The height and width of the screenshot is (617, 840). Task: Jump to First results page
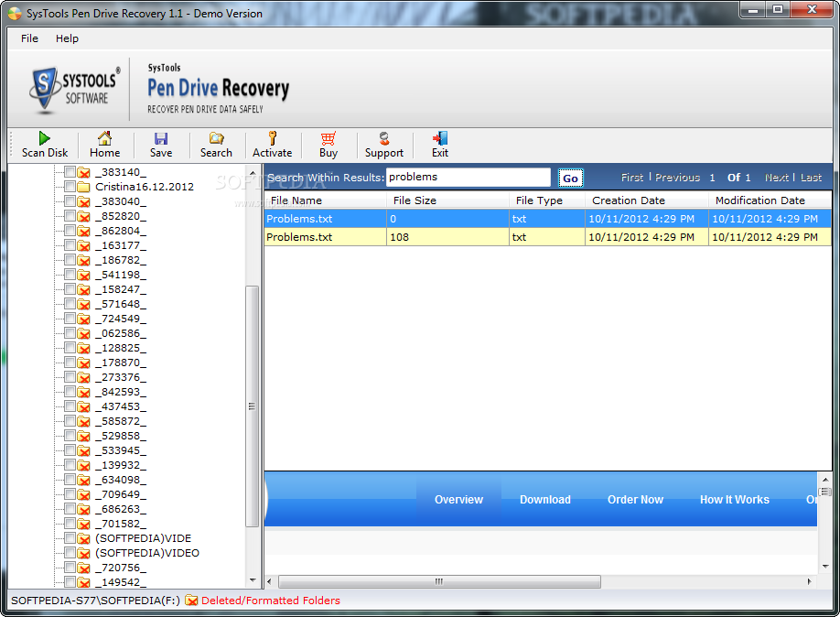pos(632,178)
